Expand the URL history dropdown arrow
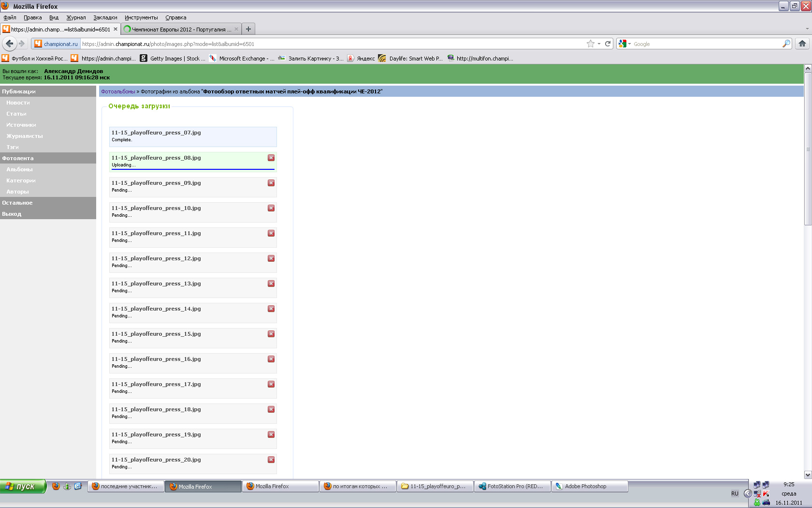Screen dimensions: 812x508 tap(599, 44)
